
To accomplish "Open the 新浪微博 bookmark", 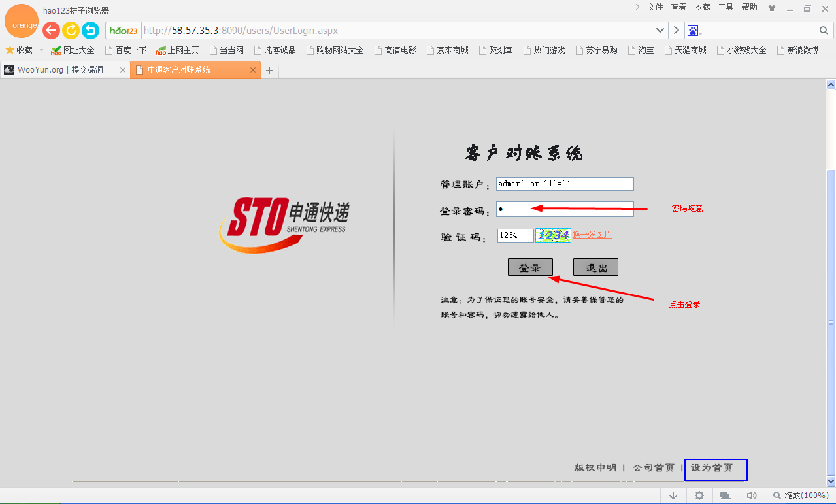I will [x=797, y=50].
